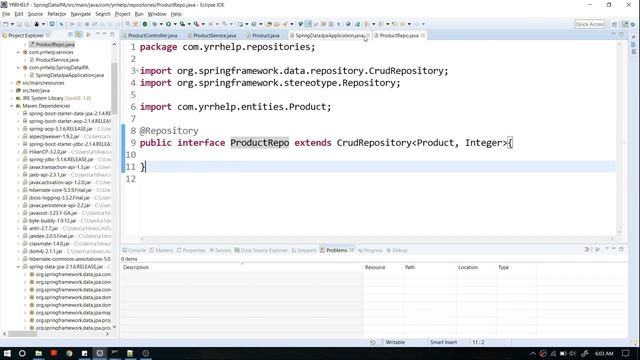
Task: Click the External Tools toolbar icon
Action: click(196, 24)
